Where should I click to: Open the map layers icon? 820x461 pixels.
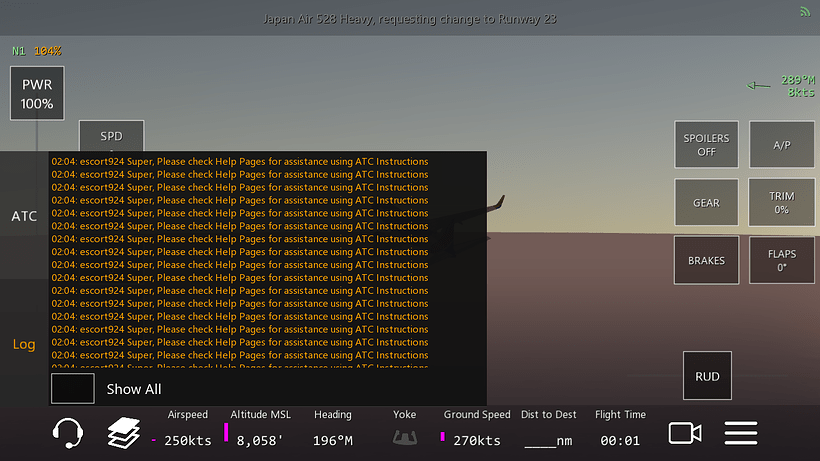(123, 433)
